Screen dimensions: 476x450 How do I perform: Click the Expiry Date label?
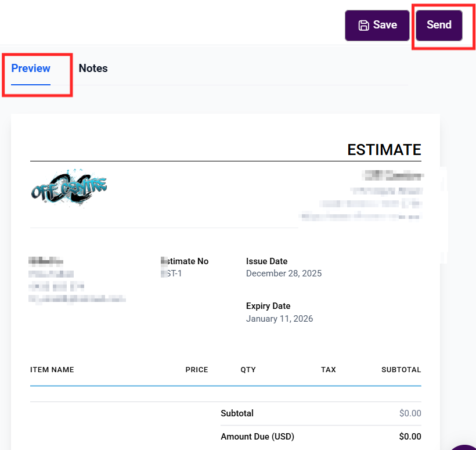coord(268,306)
